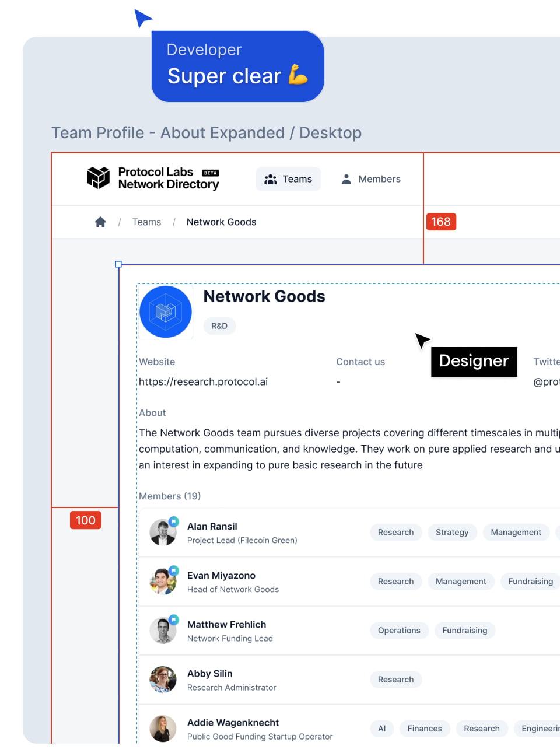560x753 pixels.
Task: Open the research.protocol.ai website link
Action: (x=203, y=382)
